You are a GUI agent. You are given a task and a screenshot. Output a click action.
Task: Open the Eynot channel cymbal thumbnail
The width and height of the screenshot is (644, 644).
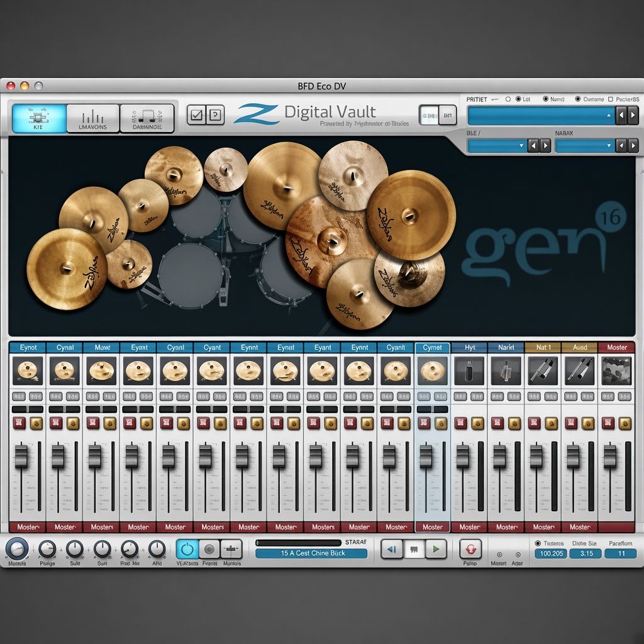[28, 370]
